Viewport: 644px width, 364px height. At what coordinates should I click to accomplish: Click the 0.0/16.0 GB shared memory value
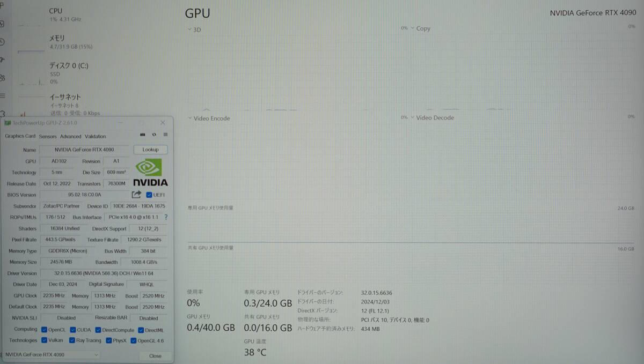coord(268,327)
